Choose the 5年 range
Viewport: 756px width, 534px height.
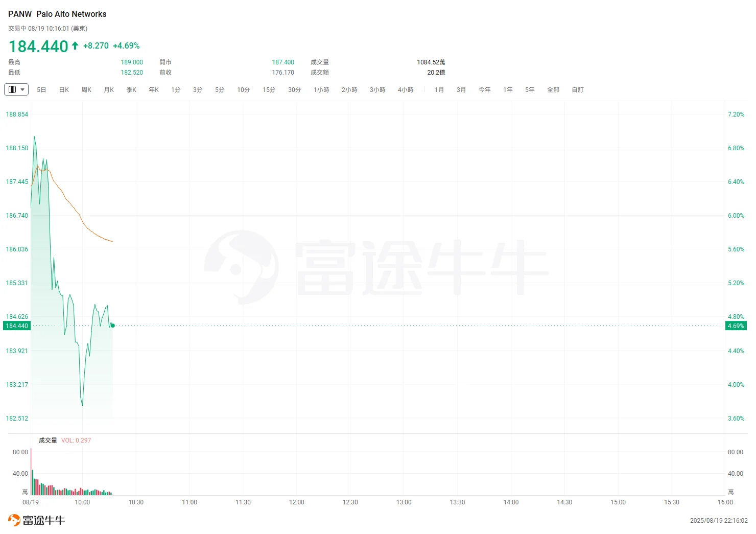click(x=530, y=90)
